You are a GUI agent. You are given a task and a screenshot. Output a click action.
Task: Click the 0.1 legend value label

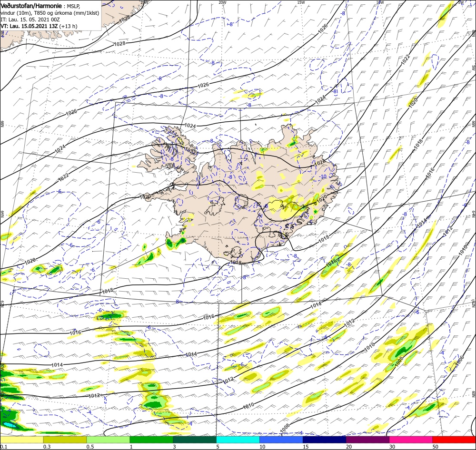[x=3, y=447]
